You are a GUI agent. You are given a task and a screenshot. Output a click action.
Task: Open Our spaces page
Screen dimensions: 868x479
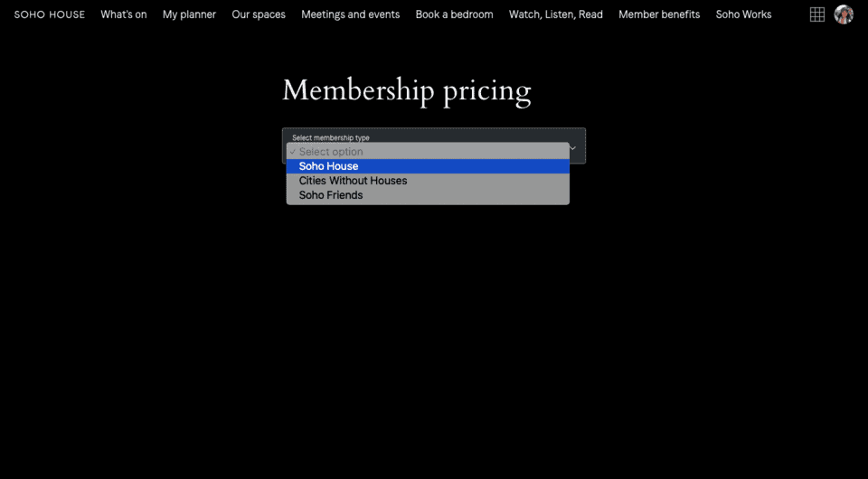(x=259, y=14)
